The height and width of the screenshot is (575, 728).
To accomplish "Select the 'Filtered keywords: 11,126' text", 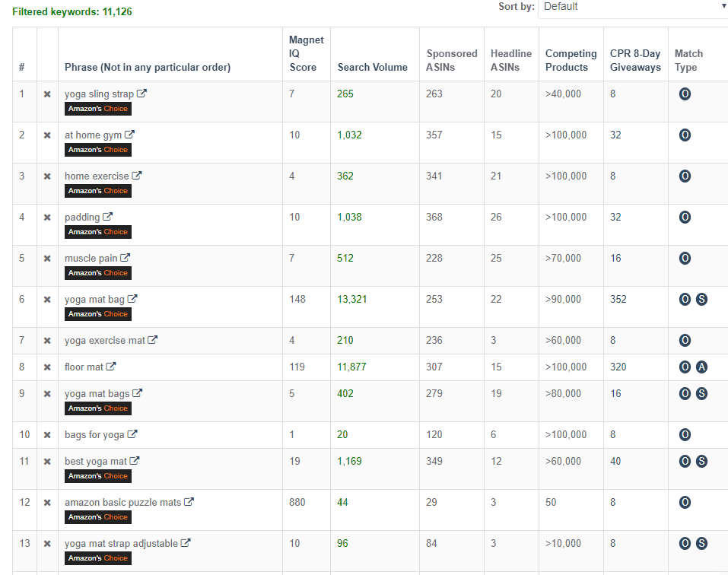I will (x=72, y=11).
